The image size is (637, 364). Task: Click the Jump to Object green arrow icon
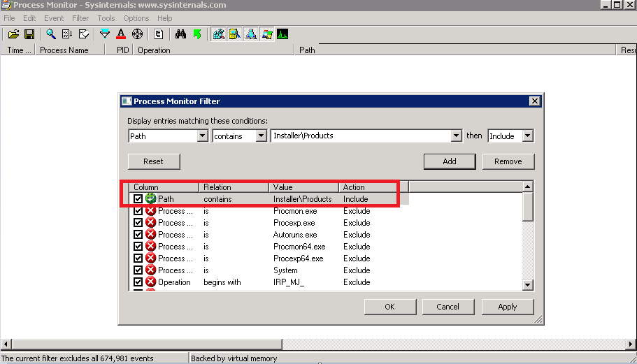tap(197, 34)
